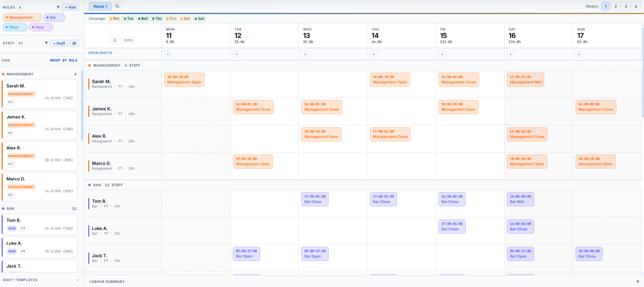The height and width of the screenshot is (287, 644).
Task: Toggle the Host role filter chip
Action: click(x=41, y=27)
